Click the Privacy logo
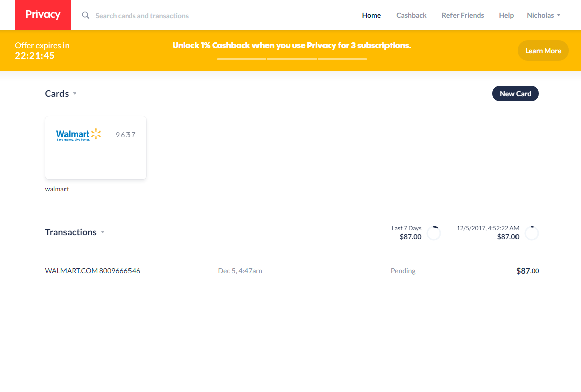 point(43,15)
